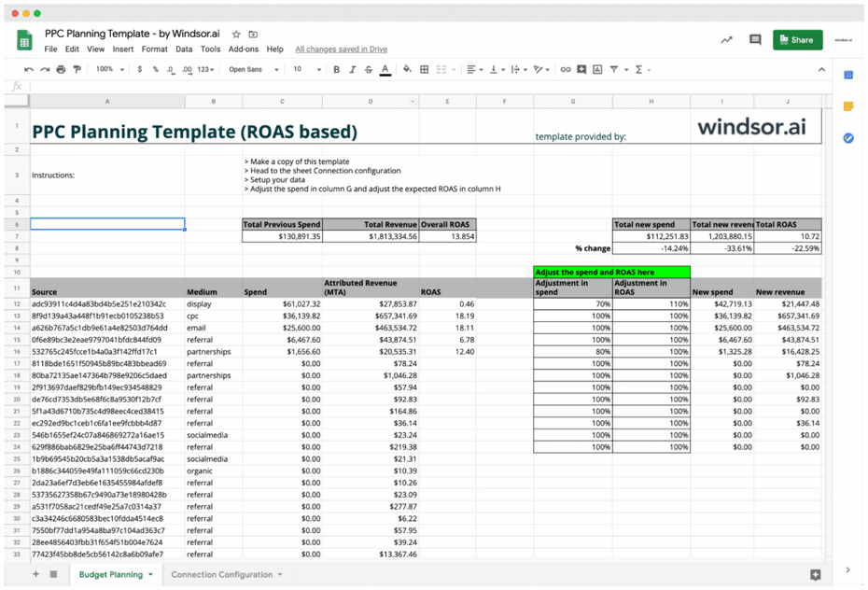Click the Redo icon

[45, 69]
